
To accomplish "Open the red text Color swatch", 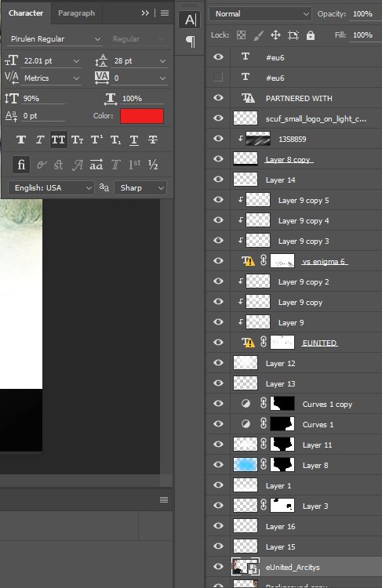I will 142,116.
